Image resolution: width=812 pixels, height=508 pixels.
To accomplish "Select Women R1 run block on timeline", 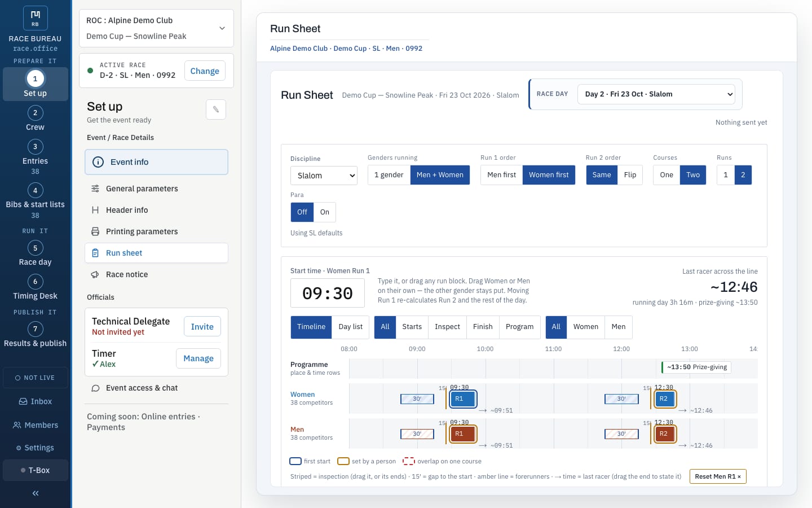I will (x=463, y=399).
